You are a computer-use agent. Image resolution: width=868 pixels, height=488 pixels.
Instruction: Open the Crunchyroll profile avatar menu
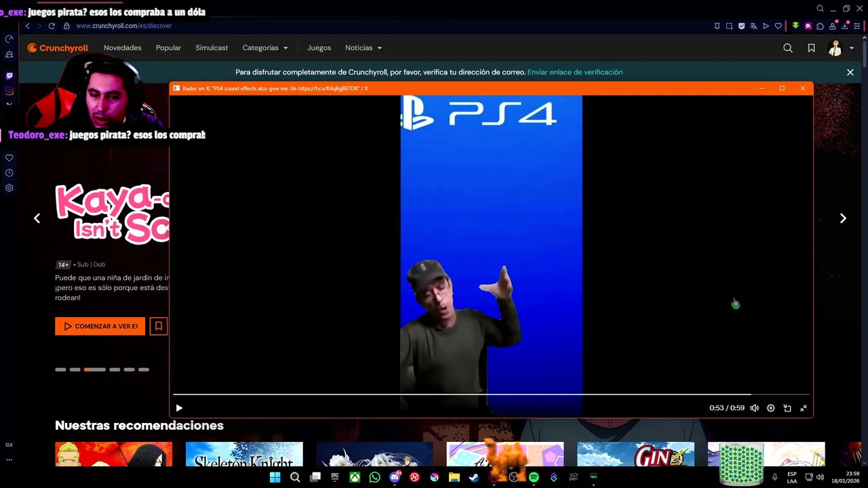(x=840, y=48)
